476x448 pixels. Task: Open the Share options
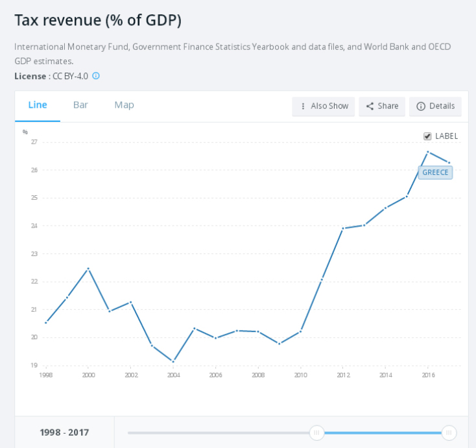pyautogui.click(x=382, y=106)
